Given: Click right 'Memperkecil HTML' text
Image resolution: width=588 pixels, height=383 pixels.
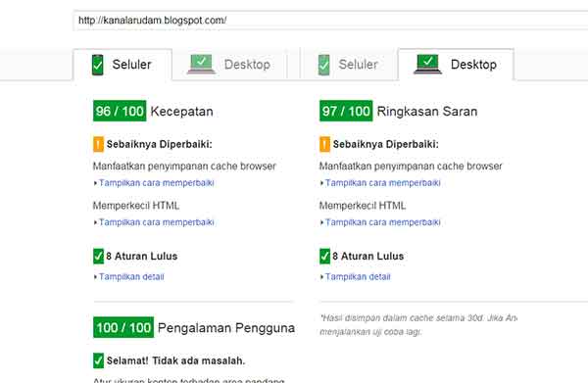Looking at the screenshot, I should point(363,206).
